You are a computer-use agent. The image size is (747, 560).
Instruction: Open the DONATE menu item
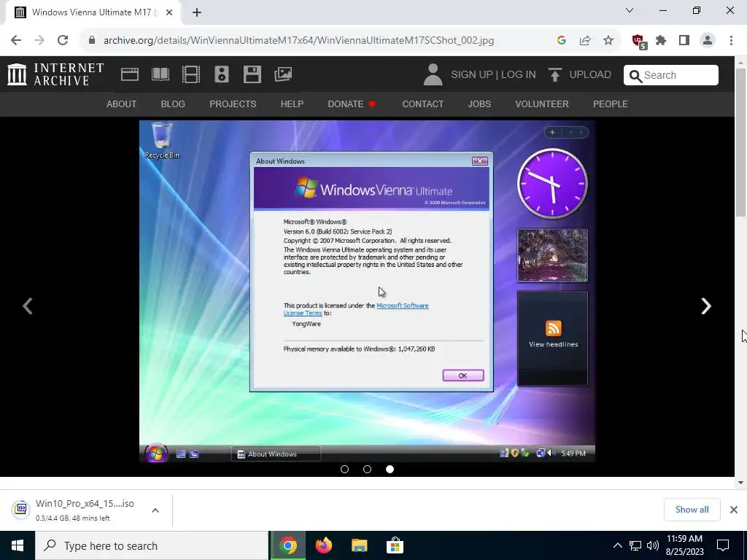(x=352, y=104)
